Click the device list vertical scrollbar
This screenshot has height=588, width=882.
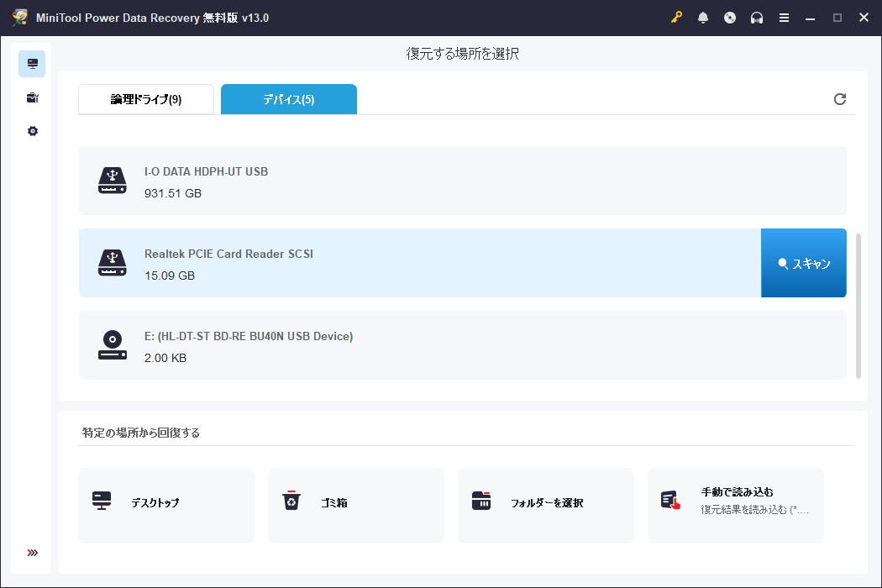tap(858, 306)
